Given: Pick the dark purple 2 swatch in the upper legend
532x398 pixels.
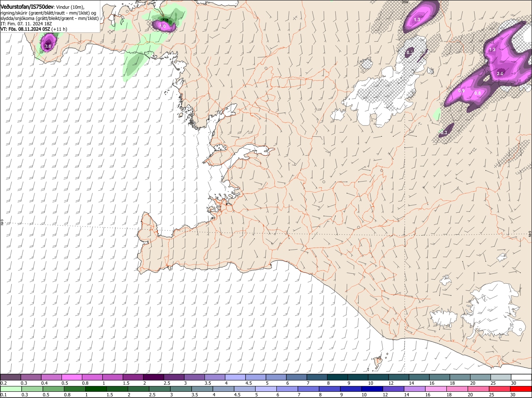Looking at the screenshot, I should point(154,377).
